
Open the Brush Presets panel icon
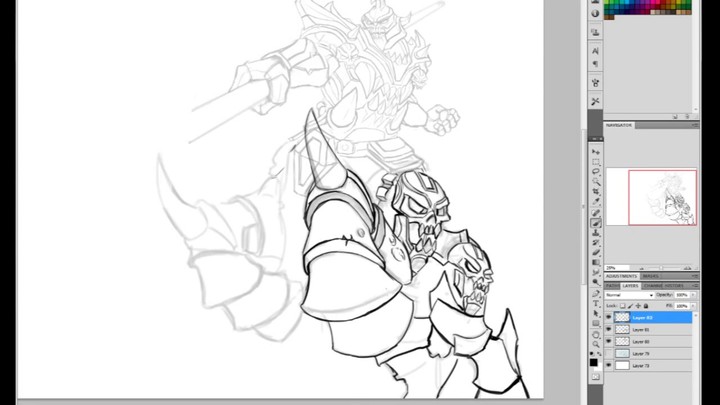596,83
